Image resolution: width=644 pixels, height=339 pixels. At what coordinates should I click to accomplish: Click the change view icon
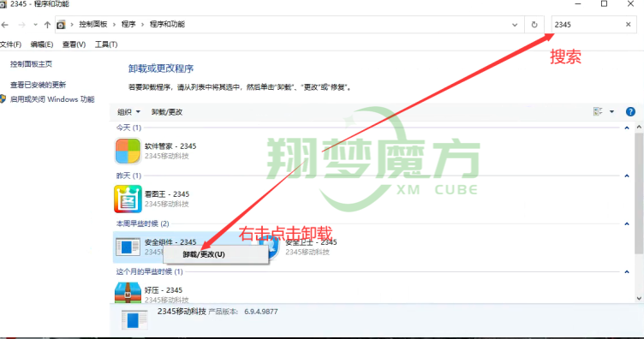[x=598, y=111]
